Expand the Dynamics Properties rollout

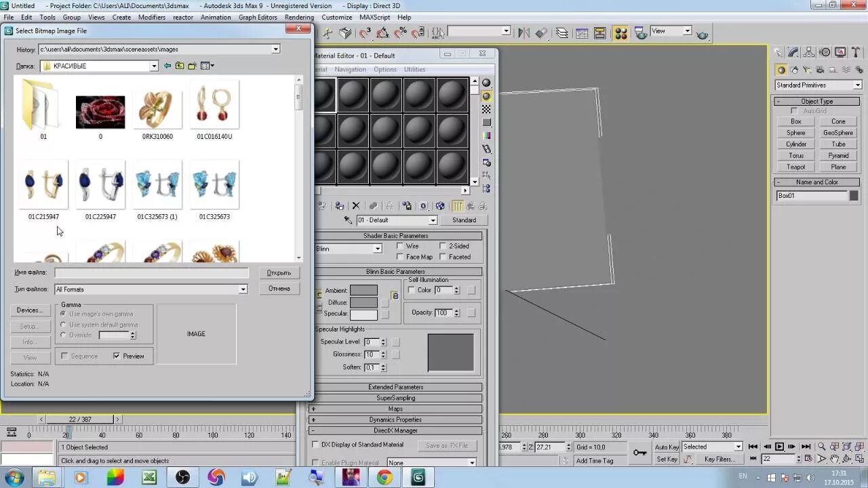pos(395,420)
